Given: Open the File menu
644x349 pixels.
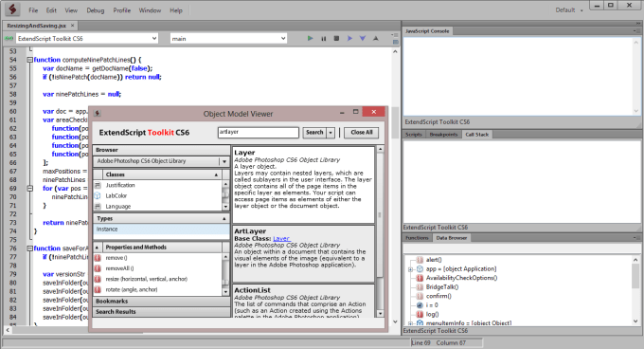Looking at the screenshot, I should tap(33, 10).
